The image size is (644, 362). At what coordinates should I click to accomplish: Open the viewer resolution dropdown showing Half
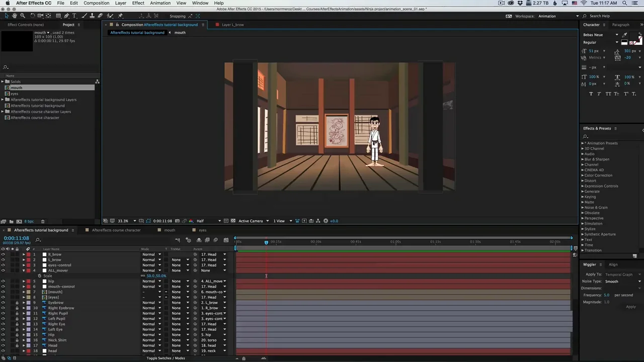click(x=208, y=221)
